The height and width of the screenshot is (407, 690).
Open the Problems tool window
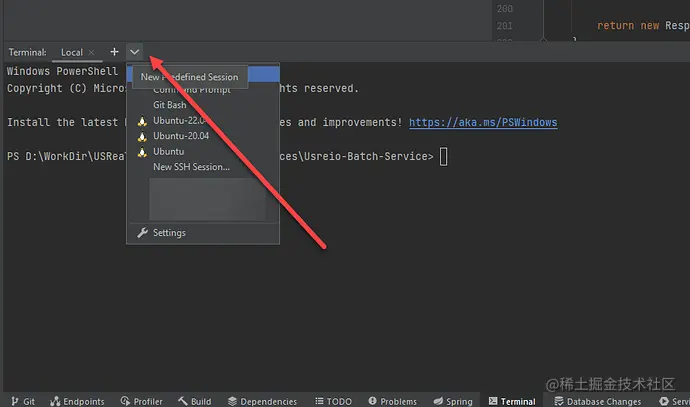pyautogui.click(x=392, y=401)
